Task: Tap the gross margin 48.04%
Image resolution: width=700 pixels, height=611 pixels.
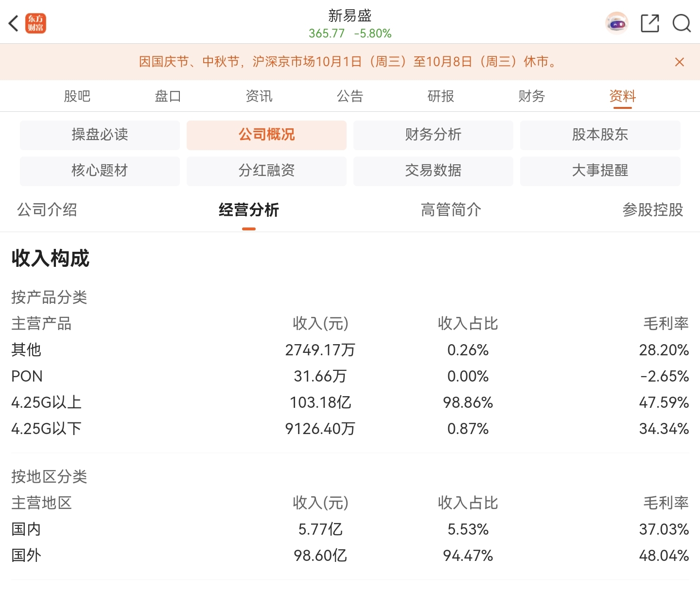Action: click(x=664, y=556)
